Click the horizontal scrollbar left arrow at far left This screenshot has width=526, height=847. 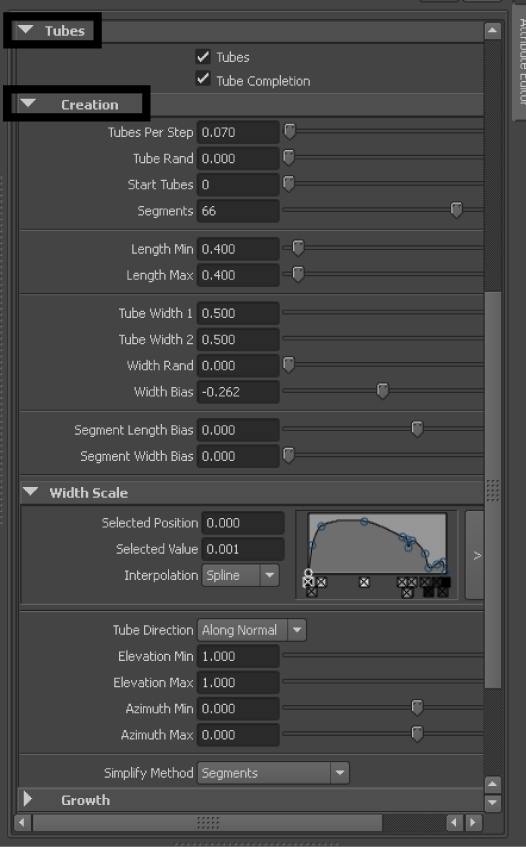pos(22,823)
